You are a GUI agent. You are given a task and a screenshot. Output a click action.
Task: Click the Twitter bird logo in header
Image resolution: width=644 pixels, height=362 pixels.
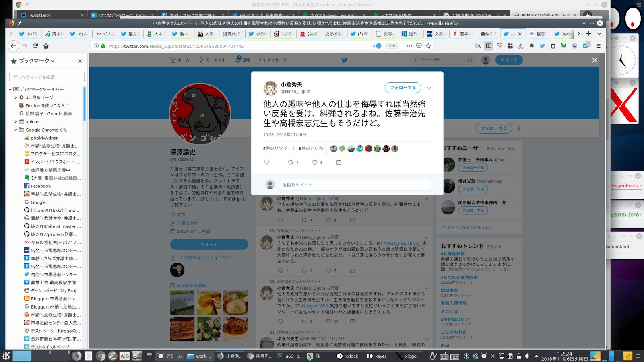pos(344,60)
